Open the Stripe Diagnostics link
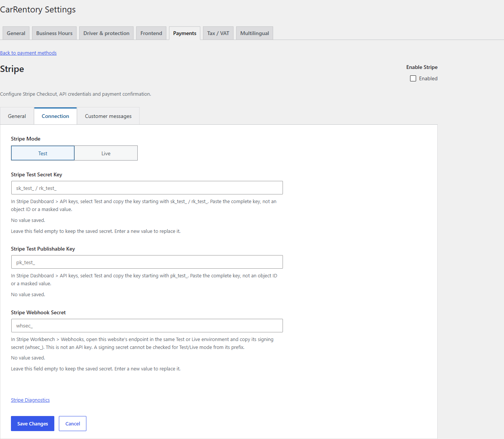This screenshot has width=504, height=439. click(30, 400)
